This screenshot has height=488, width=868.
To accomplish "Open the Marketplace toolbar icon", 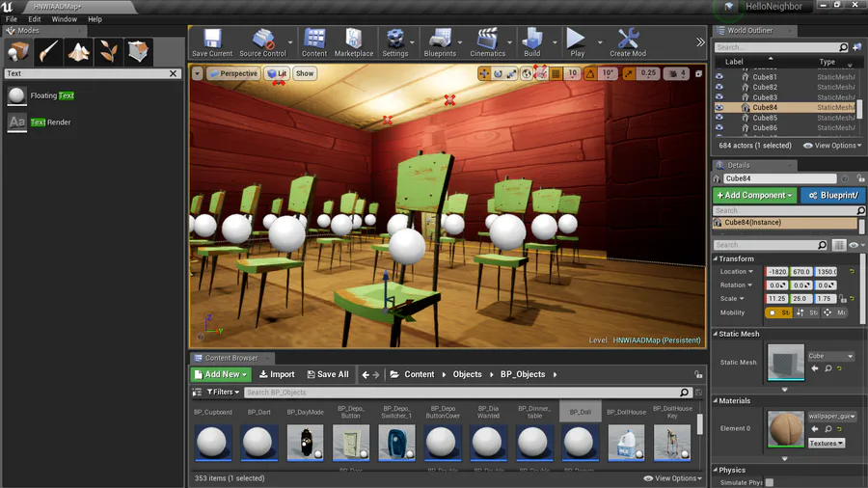I will 354,42.
